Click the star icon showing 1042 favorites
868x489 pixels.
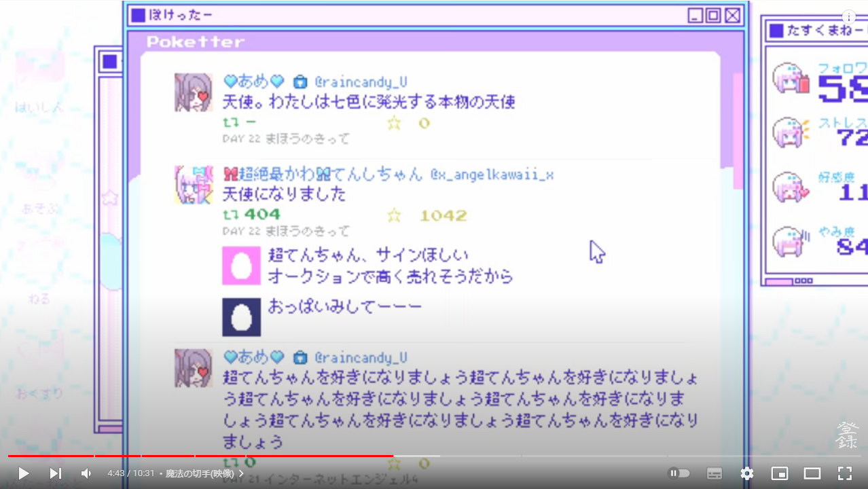pos(394,216)
